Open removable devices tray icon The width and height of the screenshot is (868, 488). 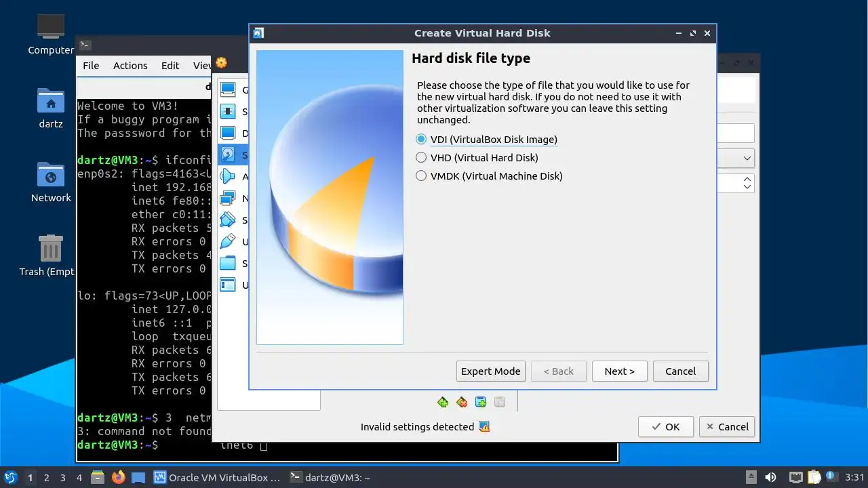[x=751, y=477]
